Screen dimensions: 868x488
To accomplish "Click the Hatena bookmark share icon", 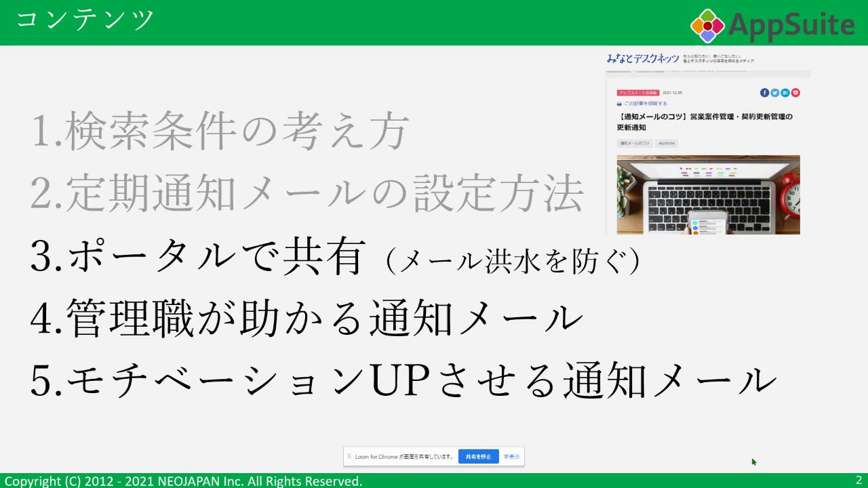I will pos(785,93).
